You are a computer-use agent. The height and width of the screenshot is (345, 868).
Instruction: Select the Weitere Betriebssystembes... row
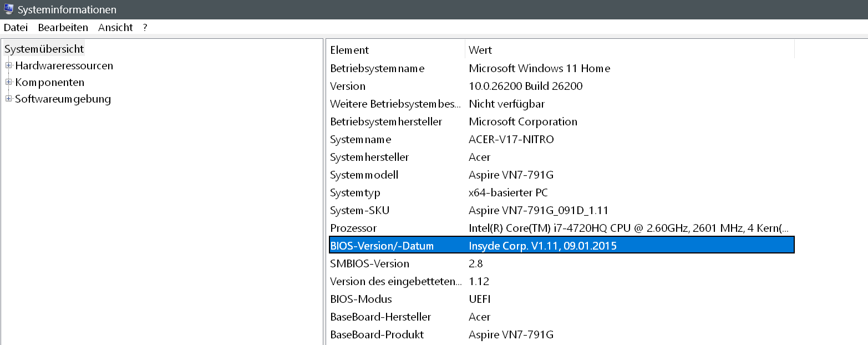(561, 104)
